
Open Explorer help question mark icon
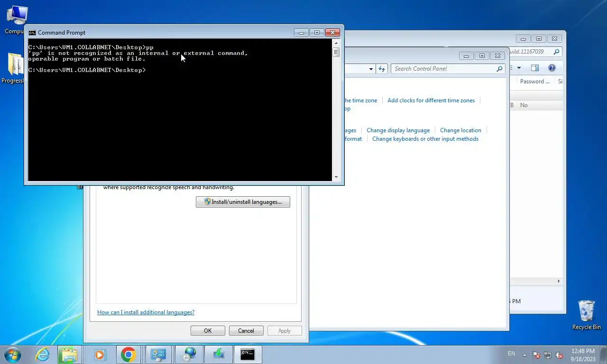tap(552, 68)
